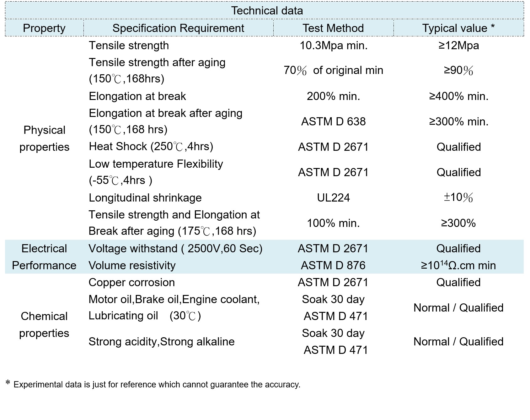Click the Copper corrosion cell

(131, 282)
